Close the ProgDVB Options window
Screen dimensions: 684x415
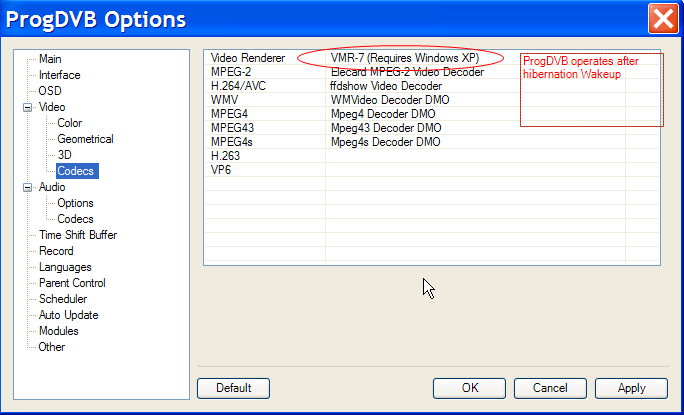click(x=663, y=18)
